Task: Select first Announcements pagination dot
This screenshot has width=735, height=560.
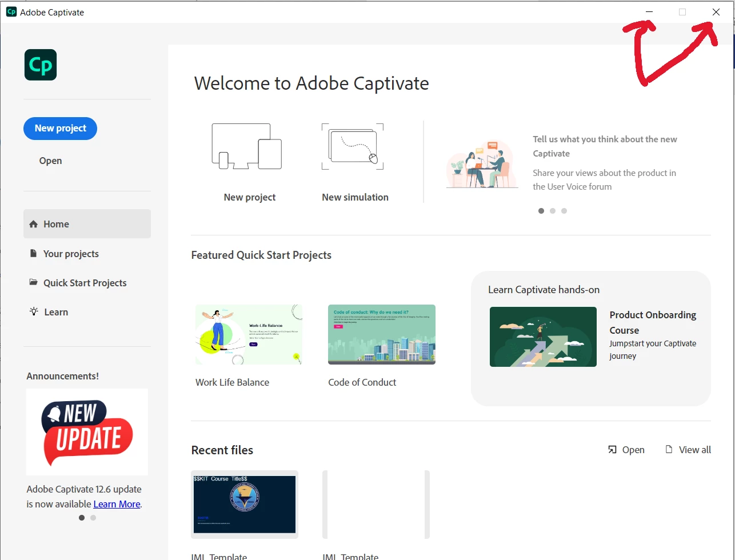Action: pyautogui.click(x=82, y=518)
